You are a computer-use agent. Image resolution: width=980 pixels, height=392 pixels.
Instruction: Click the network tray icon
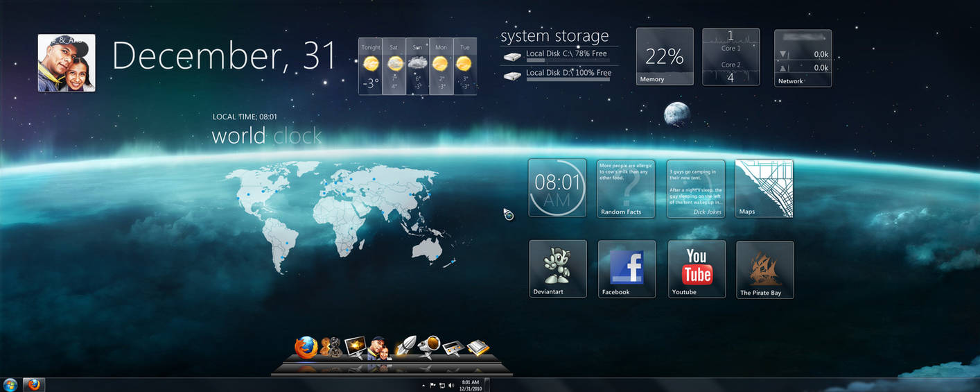(441, 385)
